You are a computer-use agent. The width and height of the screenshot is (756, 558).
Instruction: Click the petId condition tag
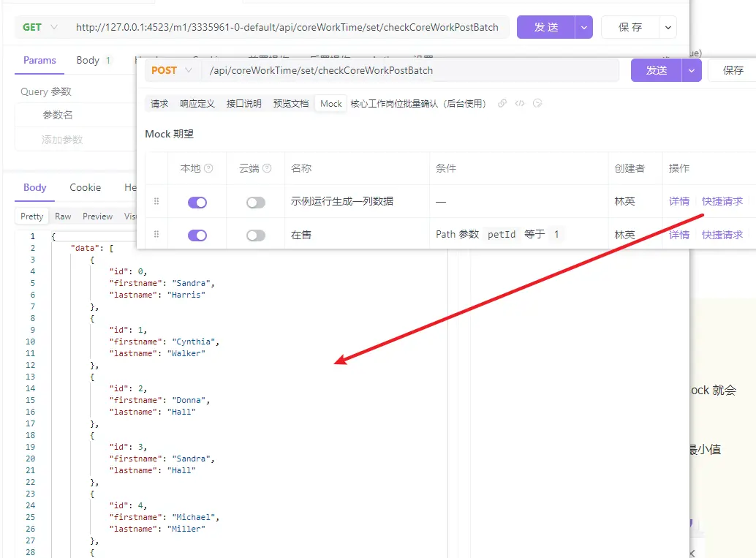point(502,234)
